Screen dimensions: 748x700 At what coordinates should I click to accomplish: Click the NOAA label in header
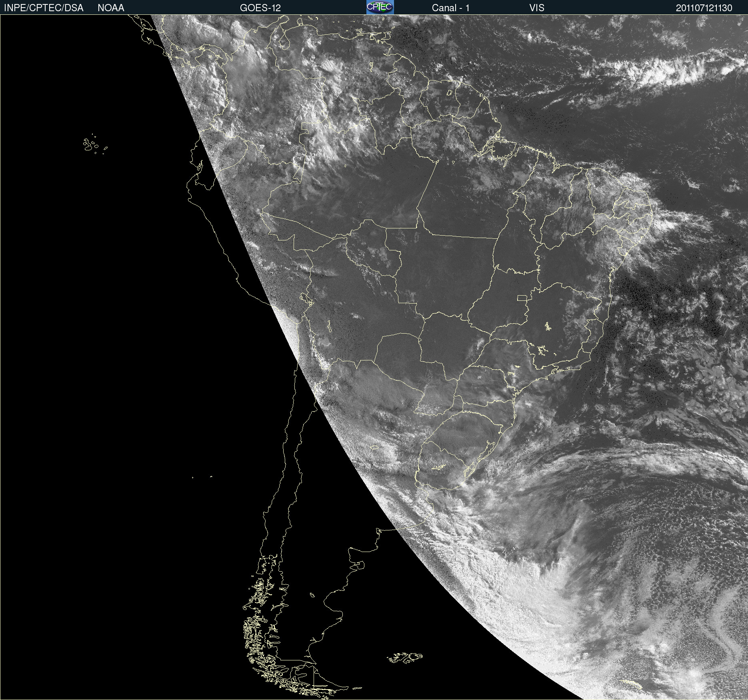pyautogui.click(x=111, y=8)
